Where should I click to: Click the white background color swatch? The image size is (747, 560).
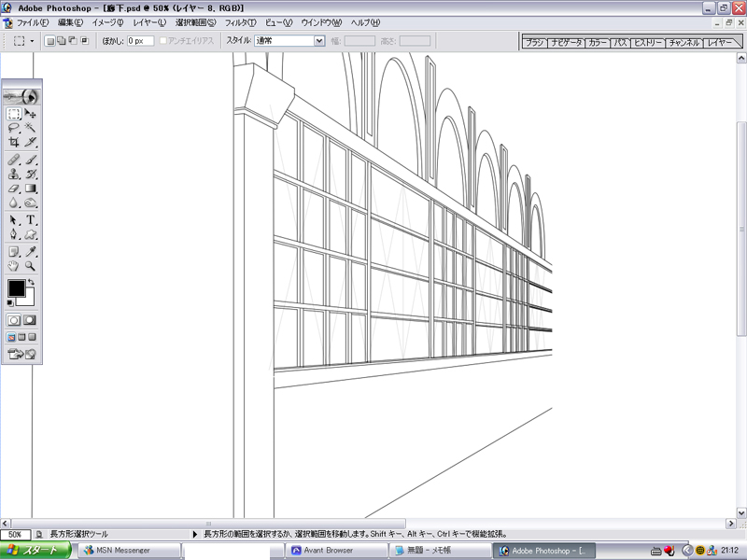point(29,299)
